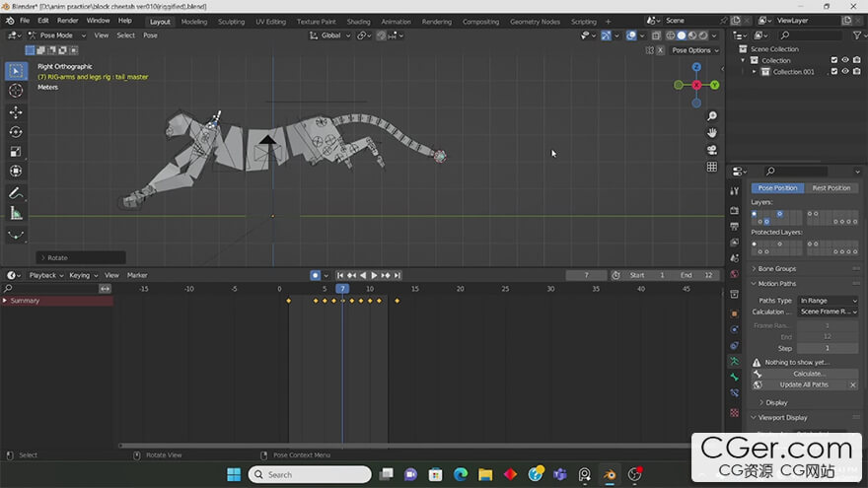Screen dimensions: 868x488
Task: Open the File menu
Action: point(25,21)
